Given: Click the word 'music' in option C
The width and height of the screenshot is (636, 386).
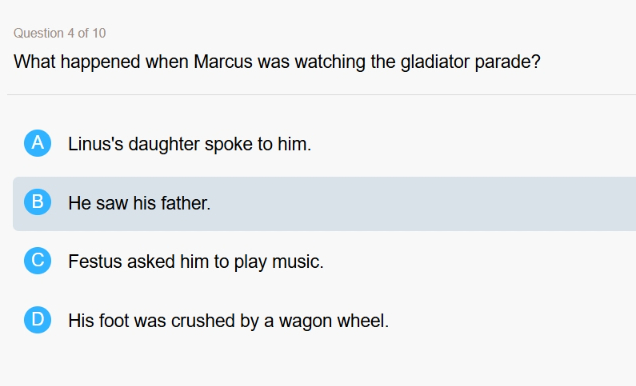Looking at the screenshot, I should (297, 262).
